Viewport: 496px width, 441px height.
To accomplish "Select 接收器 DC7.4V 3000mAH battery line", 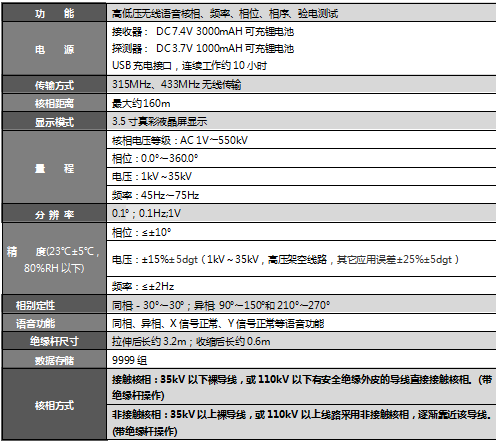I will tap(203, 32).
